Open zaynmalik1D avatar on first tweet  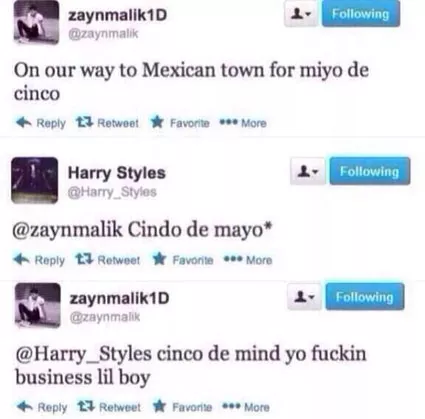(36, 22)
